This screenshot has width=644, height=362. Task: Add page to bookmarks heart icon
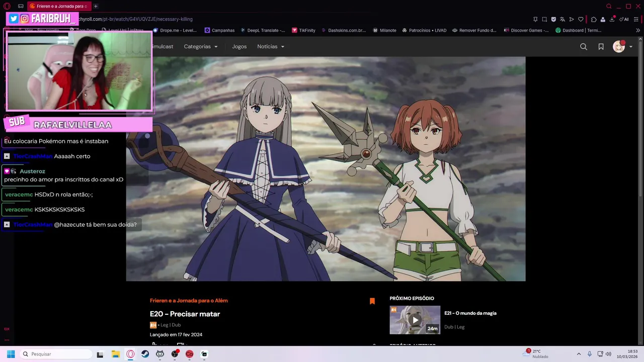coord(581,19)
